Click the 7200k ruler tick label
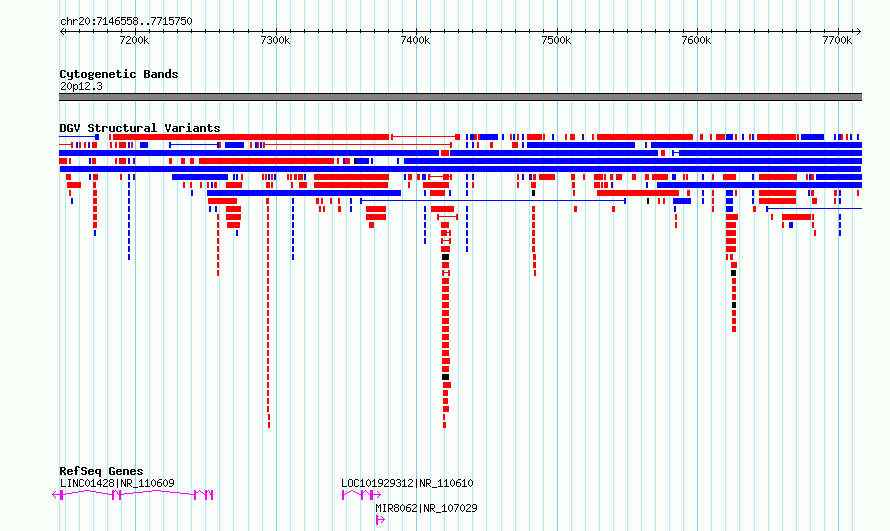The height and width of the screenshot is (531, 890). coord(135,40)
